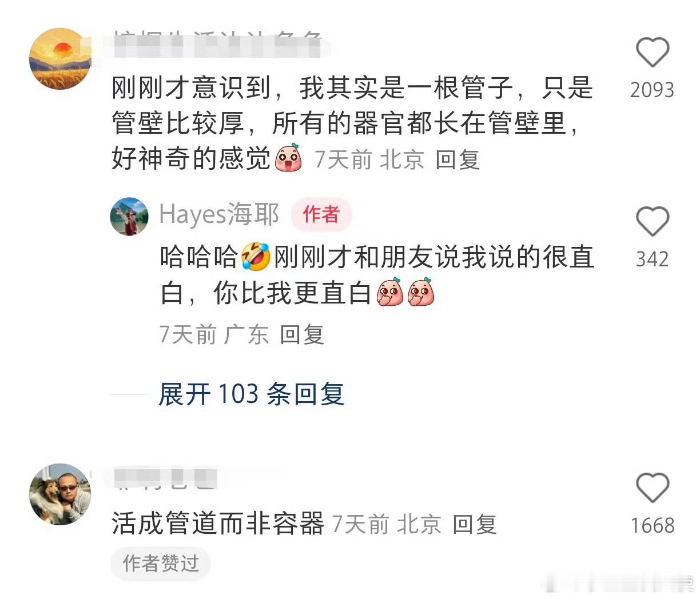Select the laughing emoji in Hayes海耶's reply
Screen dimensions: 700x599
[x=256, y=256]
